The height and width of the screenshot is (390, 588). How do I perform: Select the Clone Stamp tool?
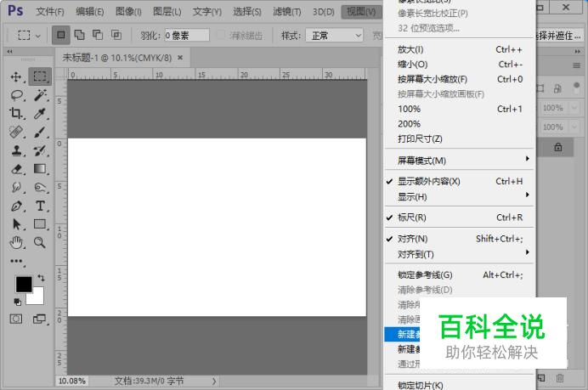click(x=16, y=150)
